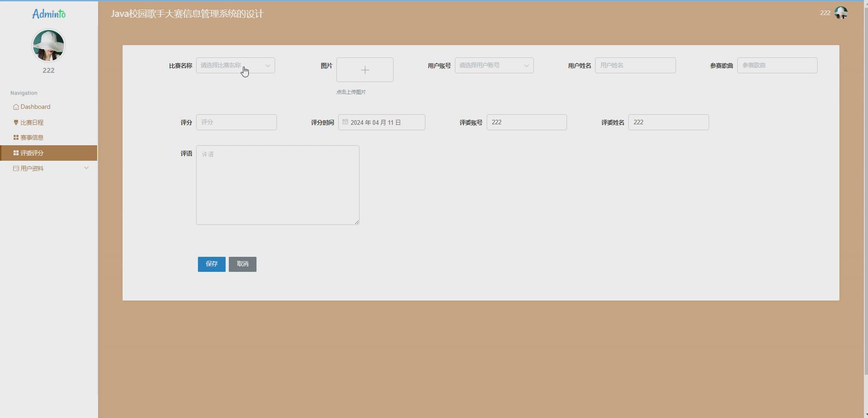Open the 评分时间 date field
Viewport: 868px width, 418px height.
pos(382,122)
